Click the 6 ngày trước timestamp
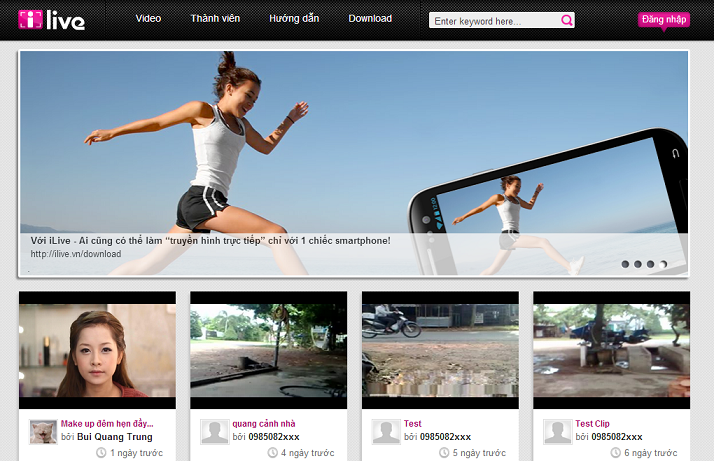The image size is (714, 461). tap(650, 453)
